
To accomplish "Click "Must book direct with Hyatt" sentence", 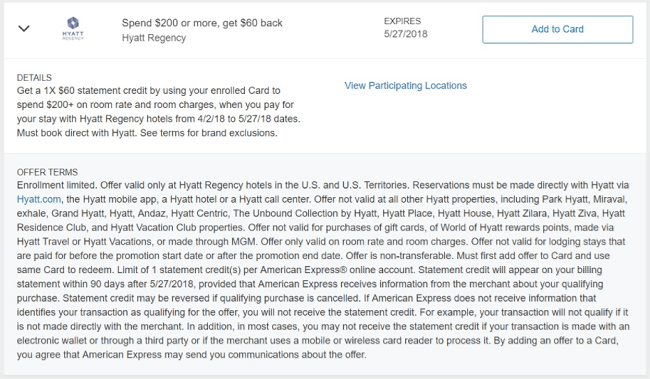I will [77, 133].
